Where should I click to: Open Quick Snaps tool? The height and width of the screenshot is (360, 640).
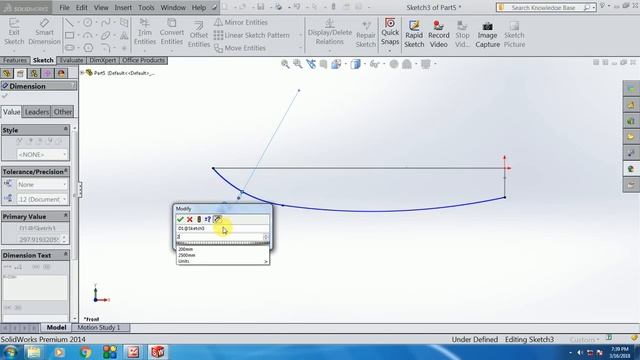[390, 32]
